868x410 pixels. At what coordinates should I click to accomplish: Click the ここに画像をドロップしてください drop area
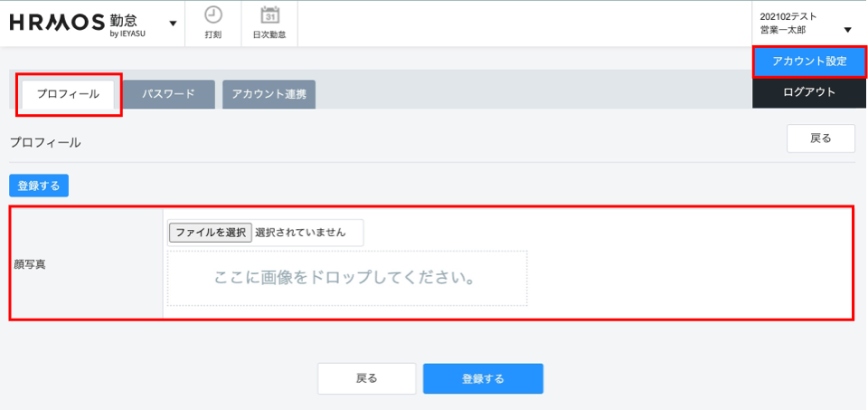pos(346,278)
